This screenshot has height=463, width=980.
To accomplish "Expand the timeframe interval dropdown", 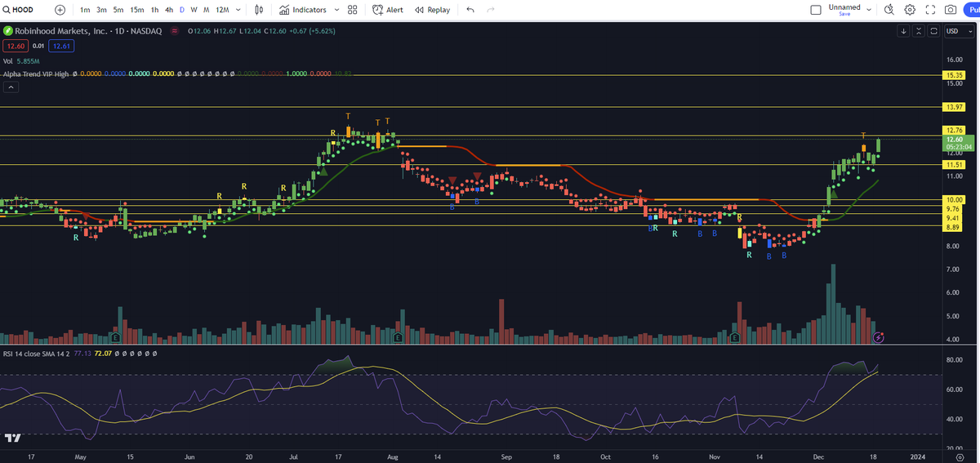I will (x=238, y=10).
